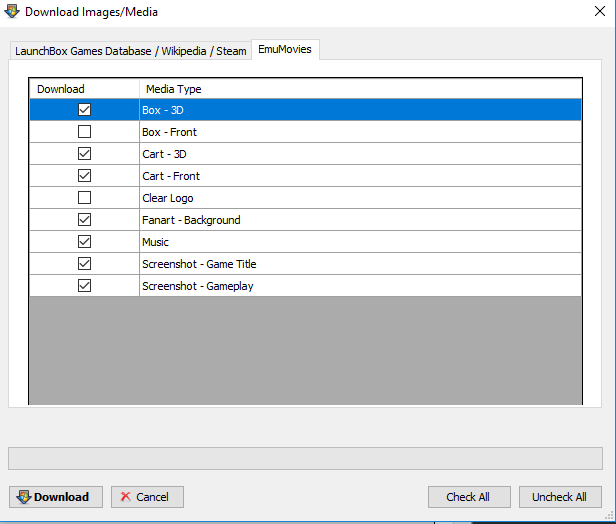Click the LaunchBox shield icon in title bar
Image resolution: width=616 pixels, height=524 pixels.
12,11
